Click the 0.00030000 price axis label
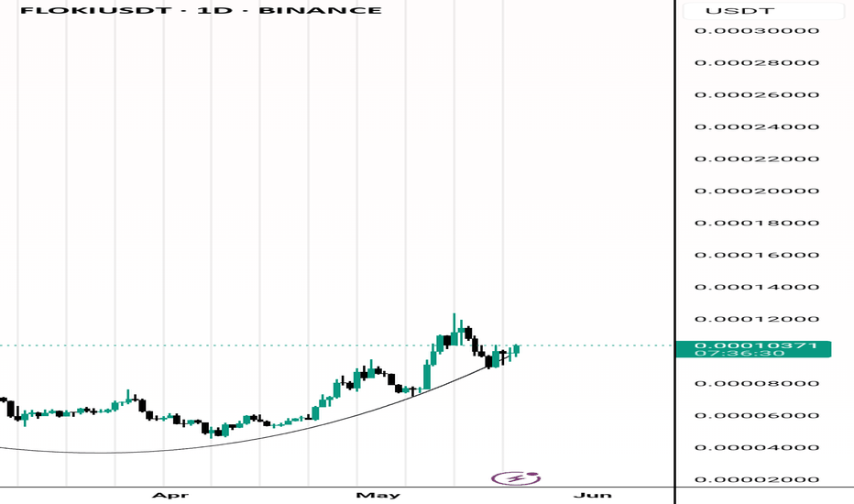The image size is (854, 504). point(757,30)
